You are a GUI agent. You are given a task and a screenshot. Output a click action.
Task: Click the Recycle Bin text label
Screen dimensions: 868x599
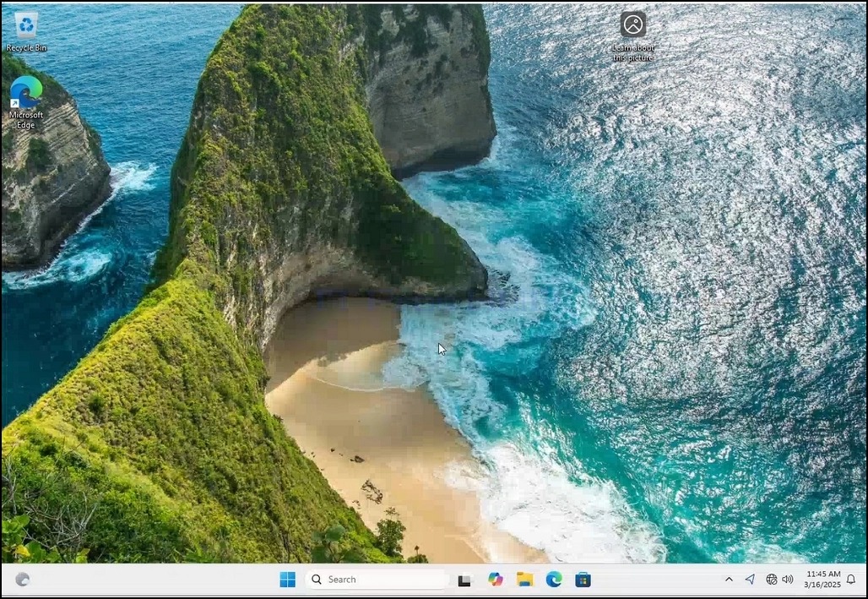(26, 48)
